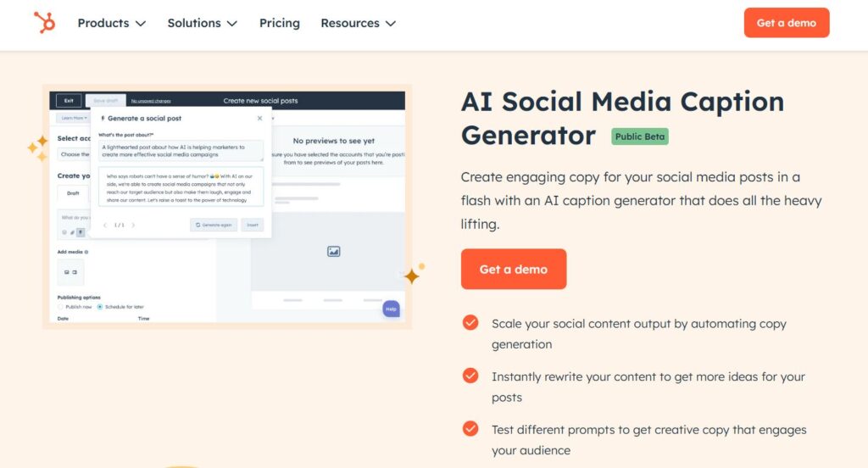The height and width of the screenshot is (468, 868).
Task: Click the Exit button in screenshot header
Action: pos(69,101)
